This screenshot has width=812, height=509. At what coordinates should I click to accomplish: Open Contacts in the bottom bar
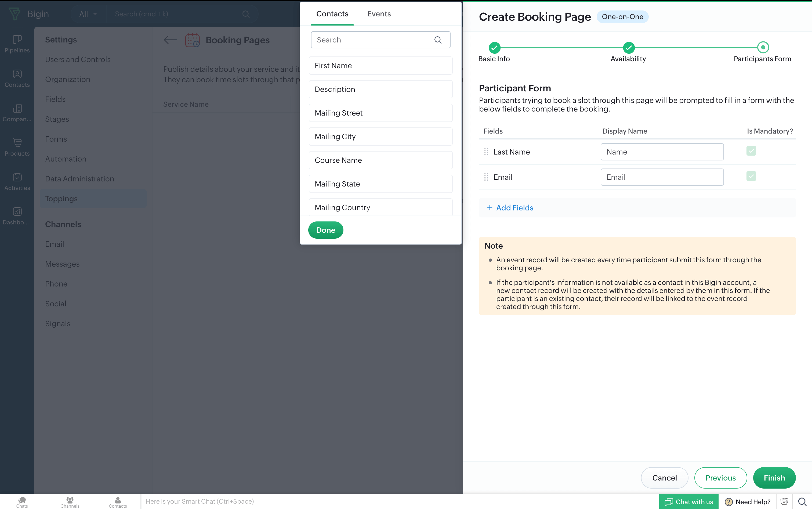coord(118,502)
